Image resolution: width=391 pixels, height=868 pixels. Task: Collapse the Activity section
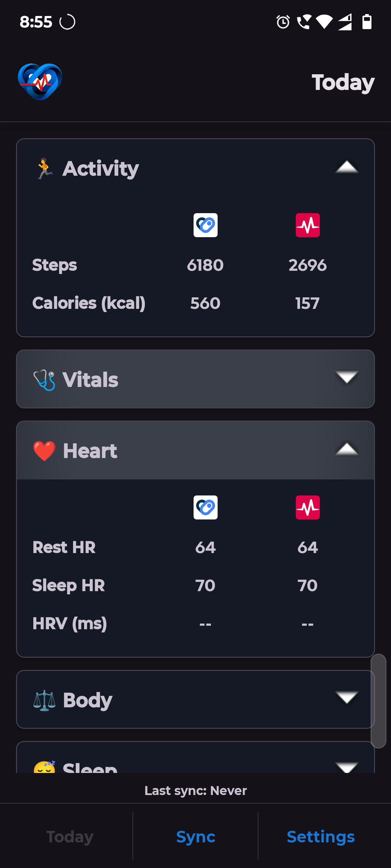346,167
